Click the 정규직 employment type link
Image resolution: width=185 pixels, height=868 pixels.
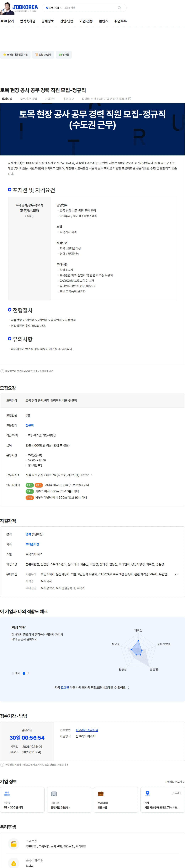[30, 426]
